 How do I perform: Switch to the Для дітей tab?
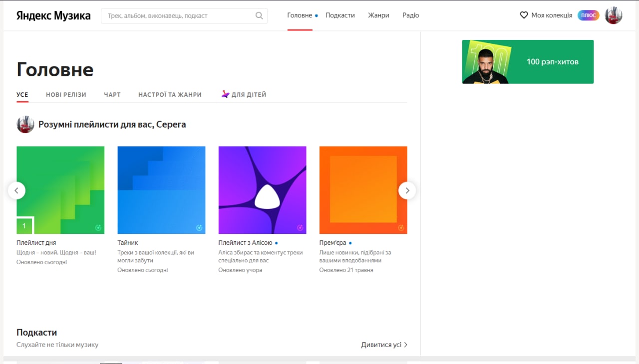click(x=244, y=95)
